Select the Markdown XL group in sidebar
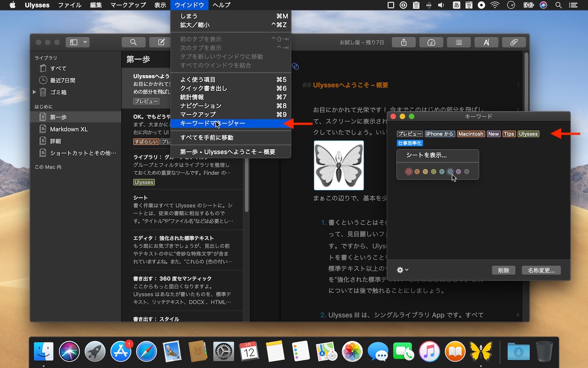Viewport: 588px width, 368px height. point(76,129)
